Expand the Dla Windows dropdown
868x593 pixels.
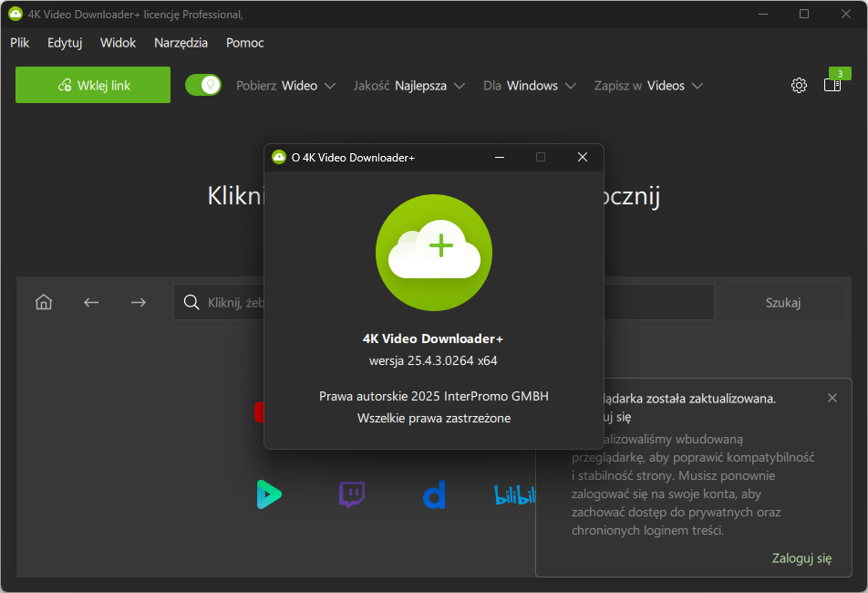coord(530,86)
